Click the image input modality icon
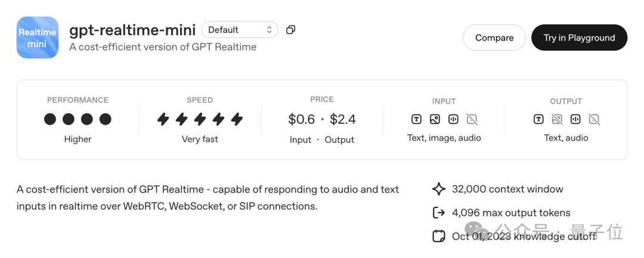This screenshot has width=644, height=258. (435, 119)
